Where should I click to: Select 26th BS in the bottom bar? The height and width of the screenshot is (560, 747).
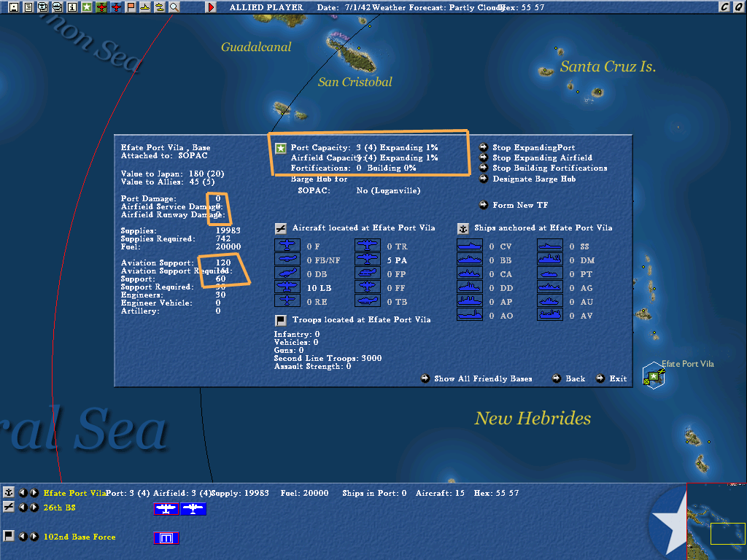click(60, 507)
